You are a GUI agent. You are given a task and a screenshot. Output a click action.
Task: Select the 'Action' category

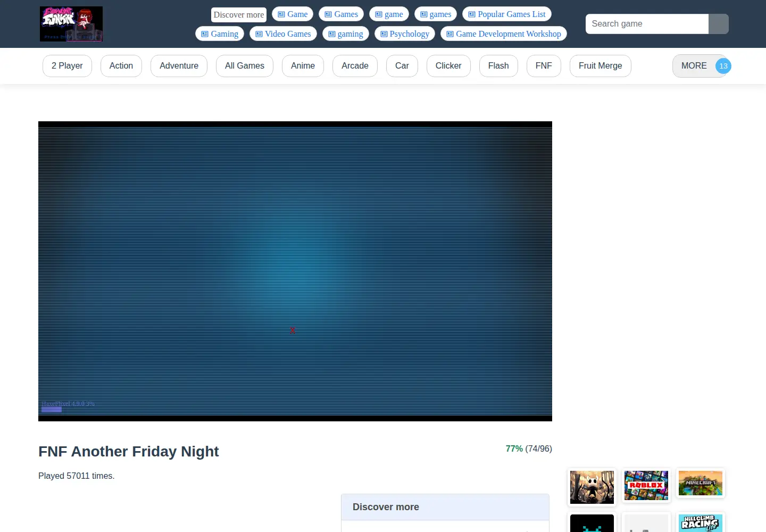pos(121,66)
